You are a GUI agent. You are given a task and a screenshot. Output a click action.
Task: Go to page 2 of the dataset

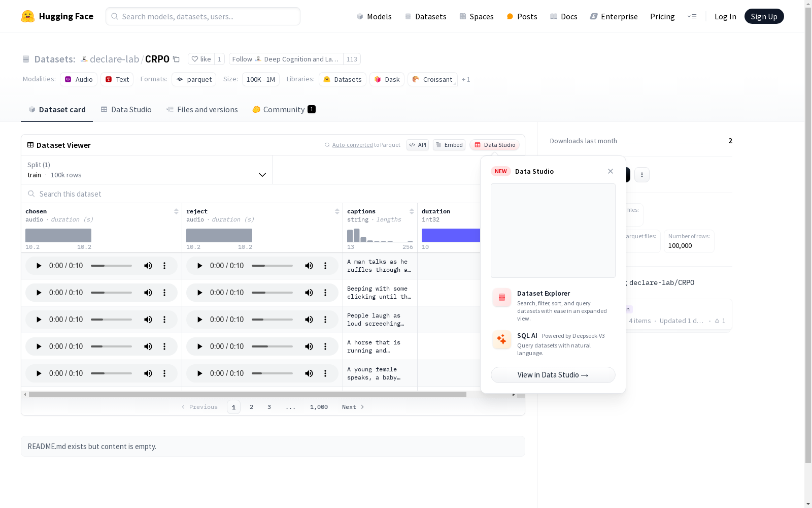[251, 407]
